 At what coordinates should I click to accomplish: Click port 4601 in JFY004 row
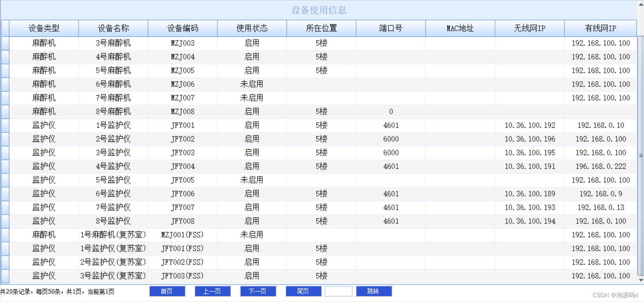[391, 166]
